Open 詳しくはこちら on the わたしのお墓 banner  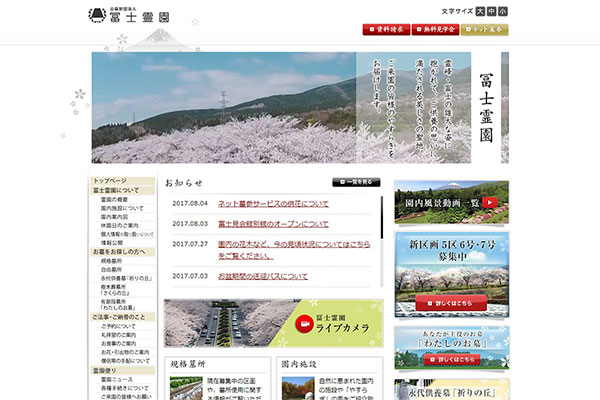pos(452,359)
